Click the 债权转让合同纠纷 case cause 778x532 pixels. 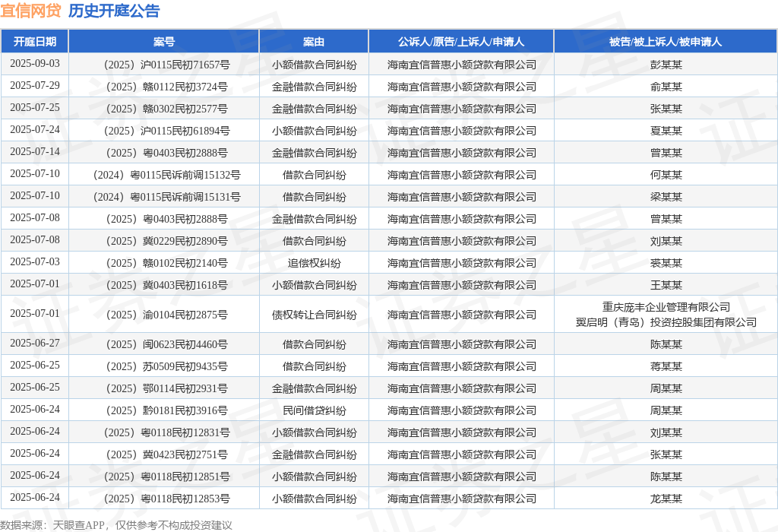314,315
